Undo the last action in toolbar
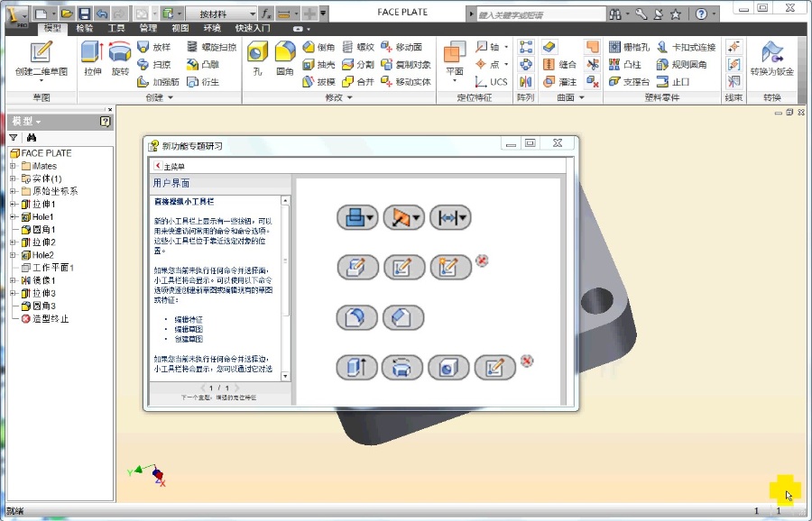812x521 pixels. (x=101, y=14)
